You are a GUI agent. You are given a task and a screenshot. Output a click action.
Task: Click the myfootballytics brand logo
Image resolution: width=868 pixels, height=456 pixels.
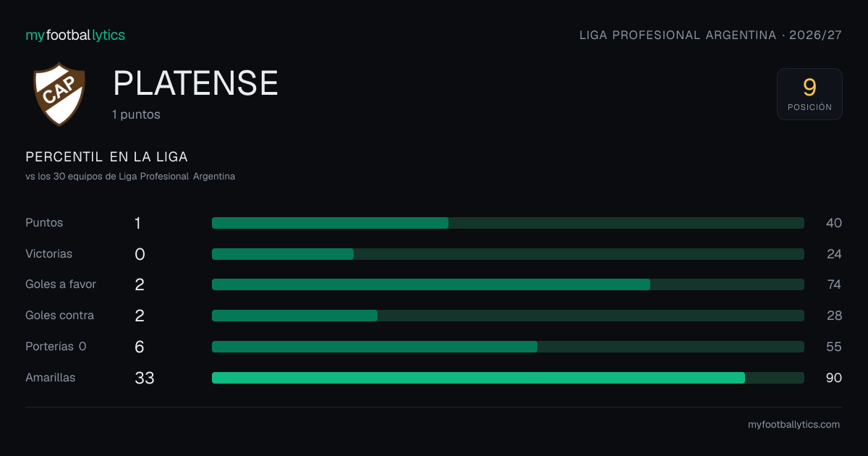pyautogui.click(x=75, y=35)
